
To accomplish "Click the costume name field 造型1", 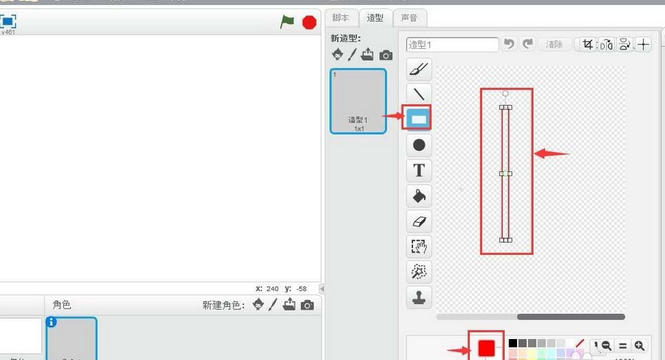I will 452,45.
